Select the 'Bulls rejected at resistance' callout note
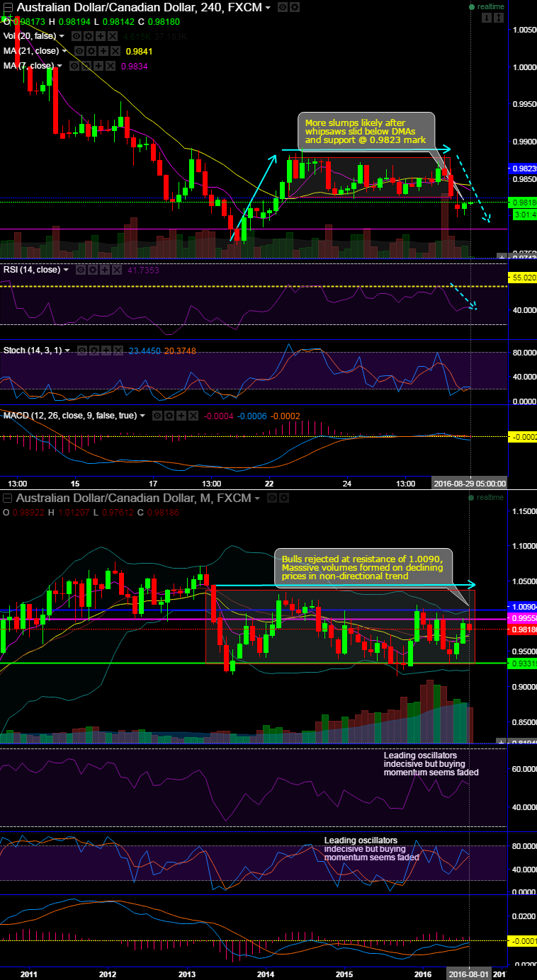This screenshot has width=537, height=980. pos(363,566)
